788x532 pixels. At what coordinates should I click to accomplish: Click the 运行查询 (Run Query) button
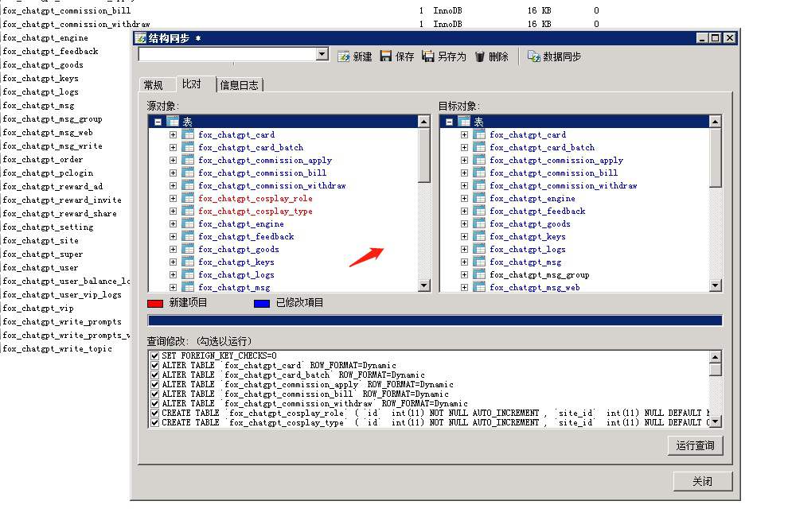695,445
